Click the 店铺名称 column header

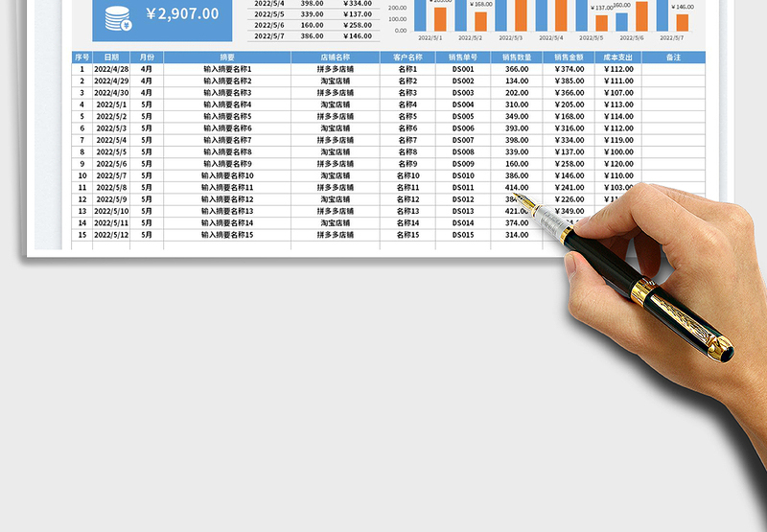[x=336, y=58]
